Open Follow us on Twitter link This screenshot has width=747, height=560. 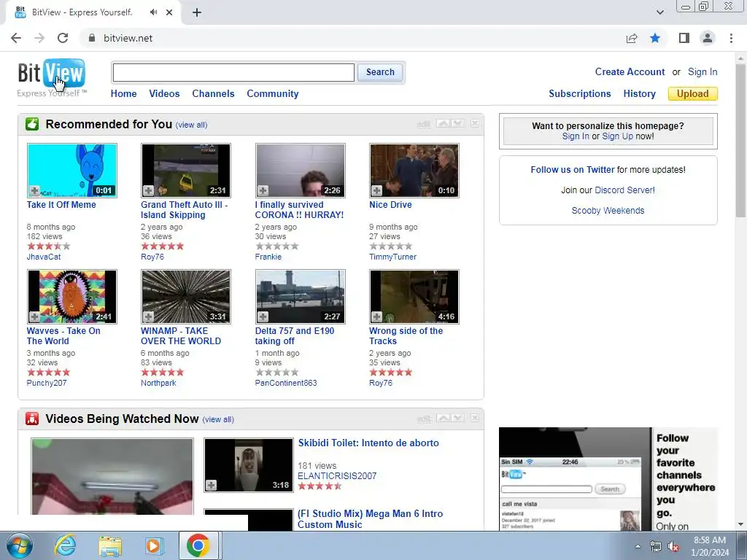click(x=572, y=169)
